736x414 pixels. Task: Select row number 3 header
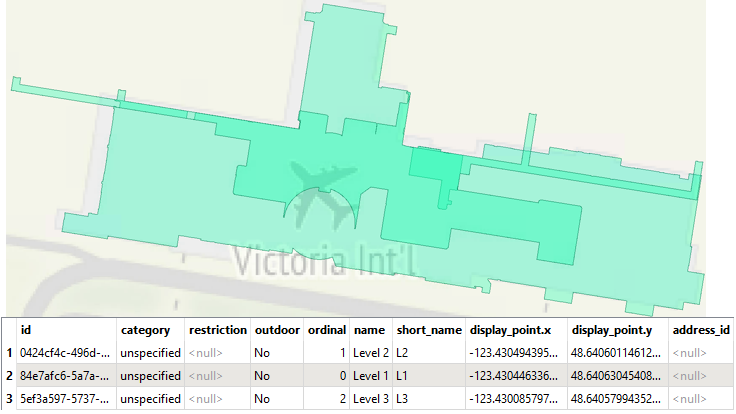pyautogui.click(x=9, y=399)
